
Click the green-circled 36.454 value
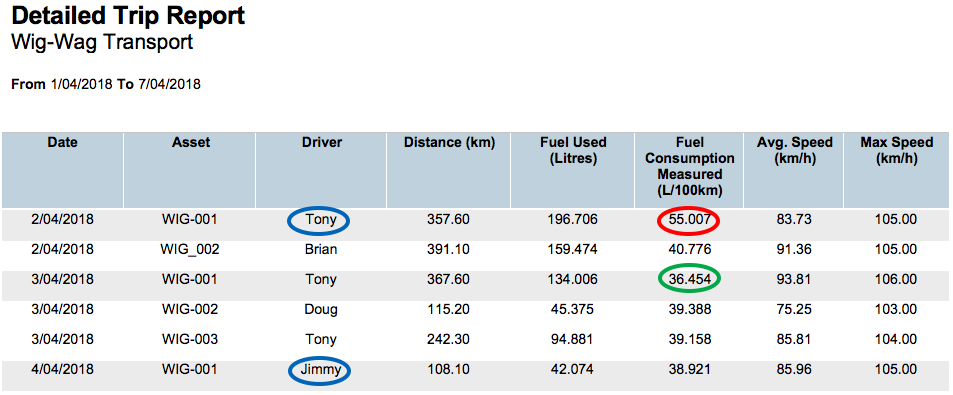point(689,279)
